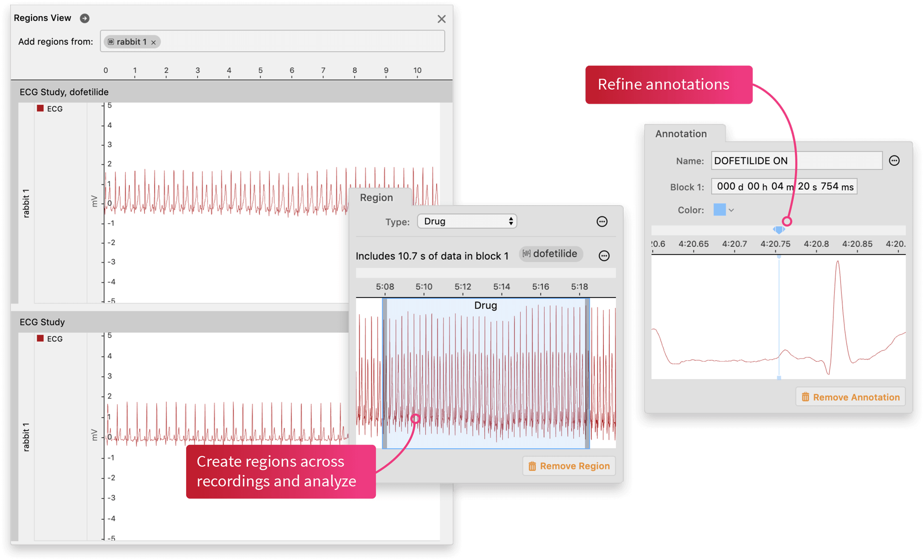The width and height of the screenshot is (924, 560).
Task: Open the ellipsis menu next to the Drug type
Action: (602, 221)
